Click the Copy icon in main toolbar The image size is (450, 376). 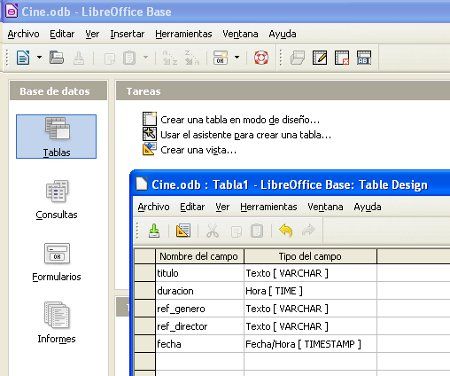pyautogui.click(x=109, y=58)
